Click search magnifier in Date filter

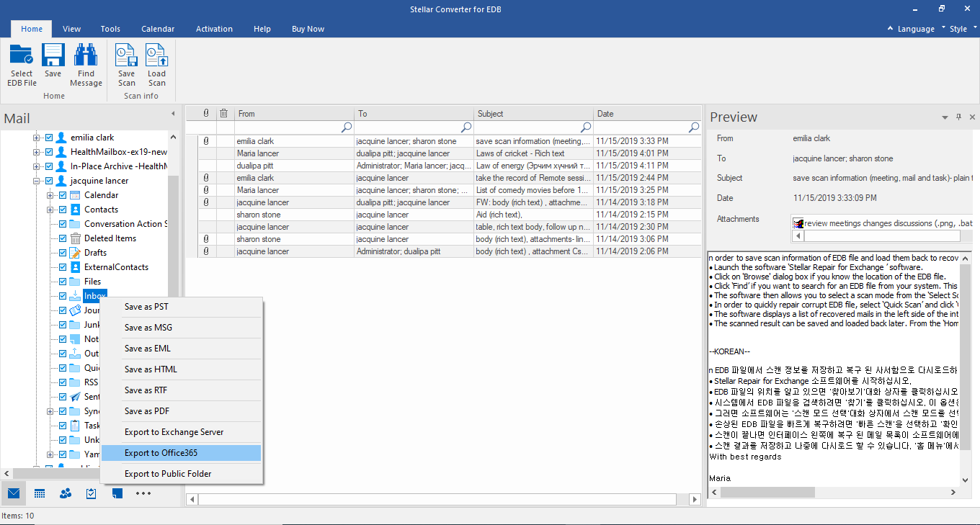pos(694,127)
